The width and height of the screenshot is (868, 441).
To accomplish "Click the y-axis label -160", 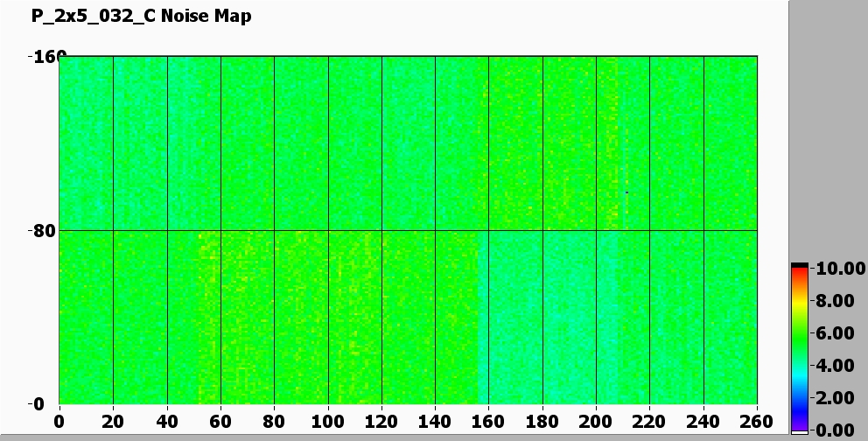I will click(x=47, y=57).
